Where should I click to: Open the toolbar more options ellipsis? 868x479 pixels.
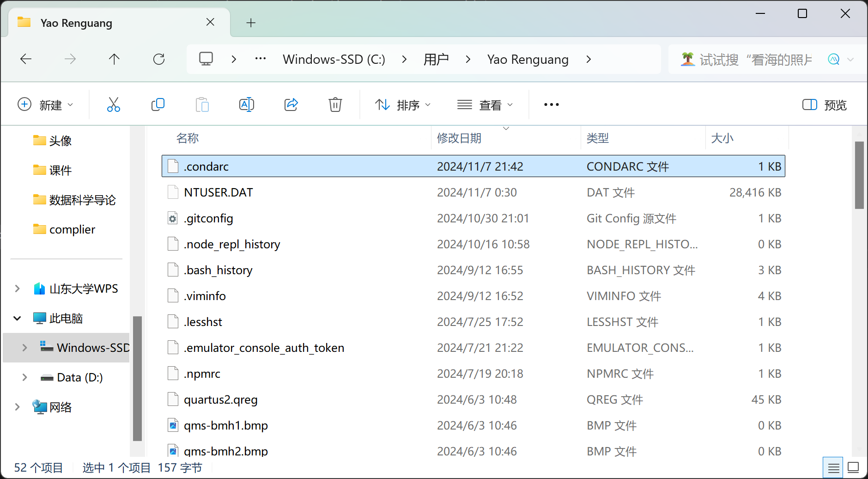[552, 104]
